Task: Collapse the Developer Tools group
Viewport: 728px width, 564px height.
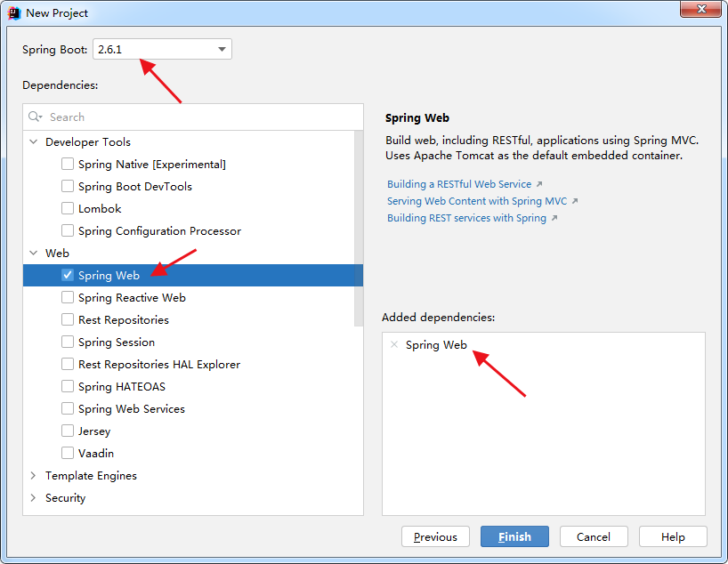Action: (34, 141)
